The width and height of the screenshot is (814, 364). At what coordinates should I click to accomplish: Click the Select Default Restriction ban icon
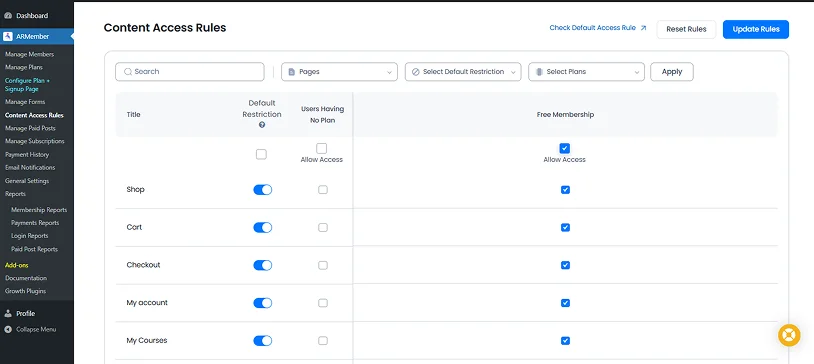click(415, 72)
